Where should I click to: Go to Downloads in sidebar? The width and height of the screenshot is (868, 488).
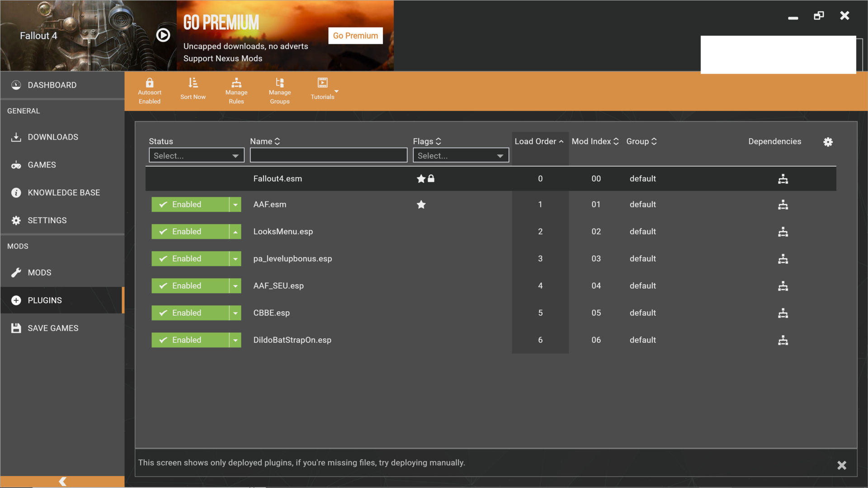click(x=62, y=137)
